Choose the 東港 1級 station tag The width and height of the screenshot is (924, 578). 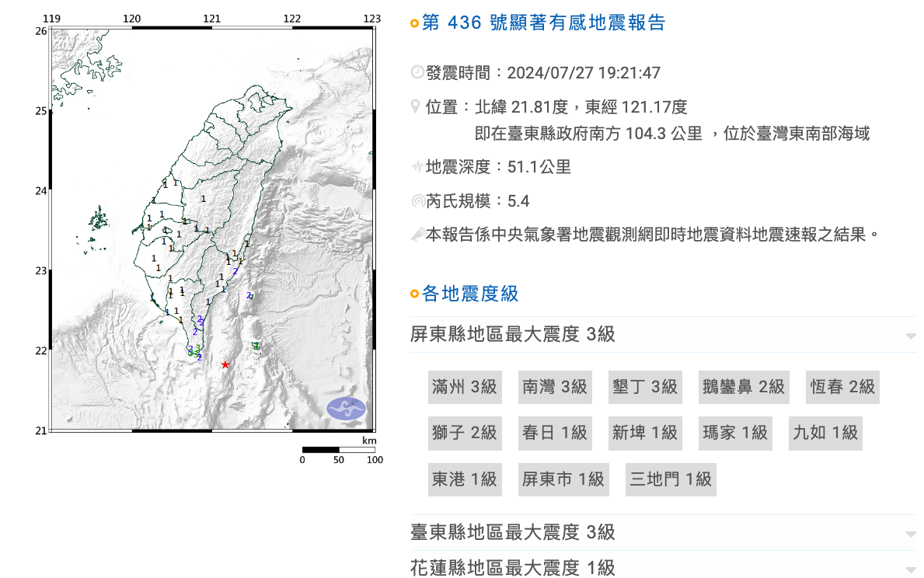coord(465,479)
